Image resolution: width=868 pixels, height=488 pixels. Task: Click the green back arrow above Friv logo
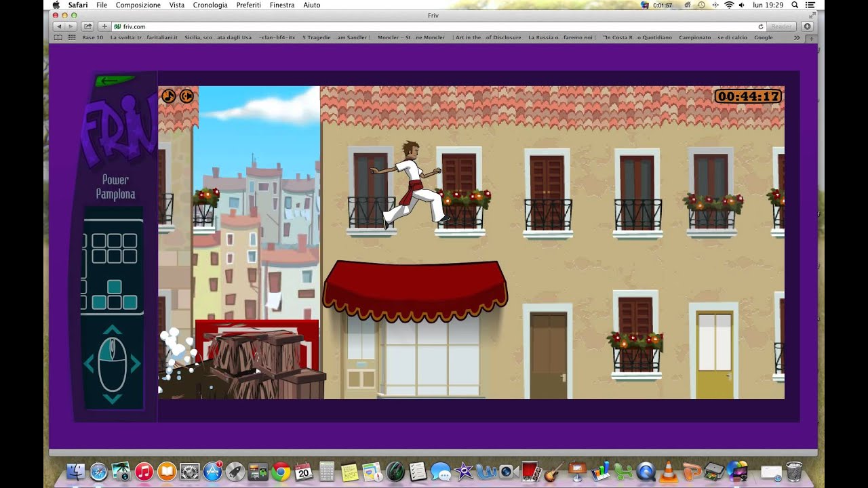click(x=115, y=81)
